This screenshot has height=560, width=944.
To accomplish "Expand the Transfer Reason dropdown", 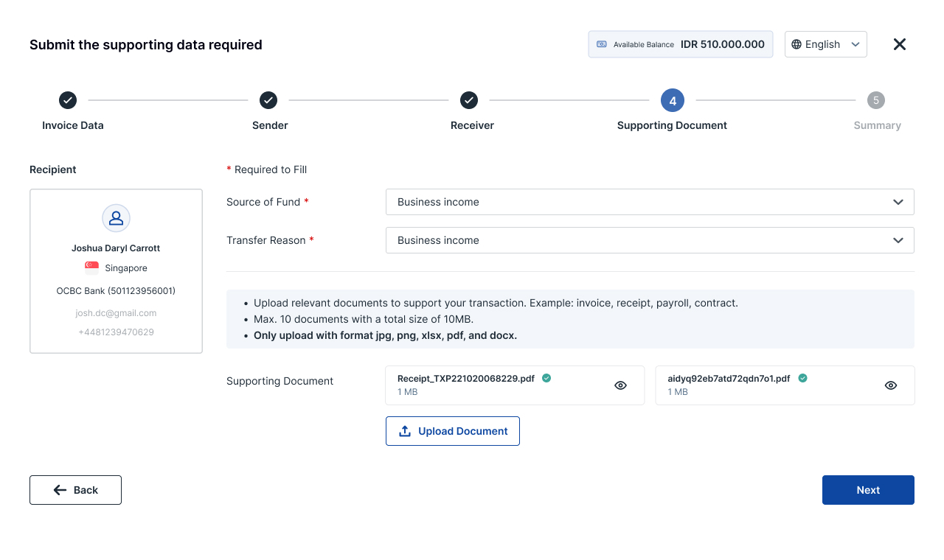I will coord(649,240).
